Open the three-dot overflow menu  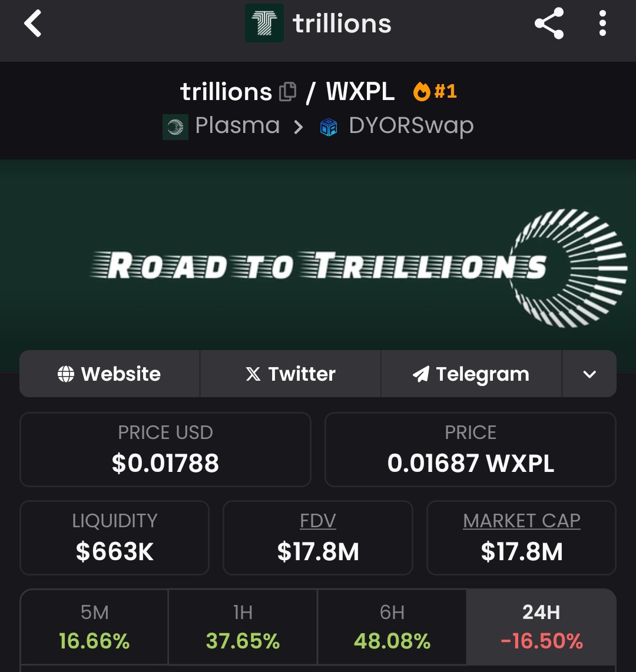tap(602, 25)
